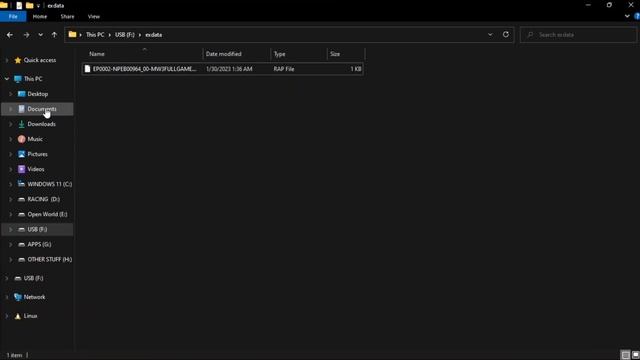Image resolution: width=640 pixels, height=360 pixels.
Task: Expand the WINDOWS 11 (C:) node
Action: tap(11, 184)
